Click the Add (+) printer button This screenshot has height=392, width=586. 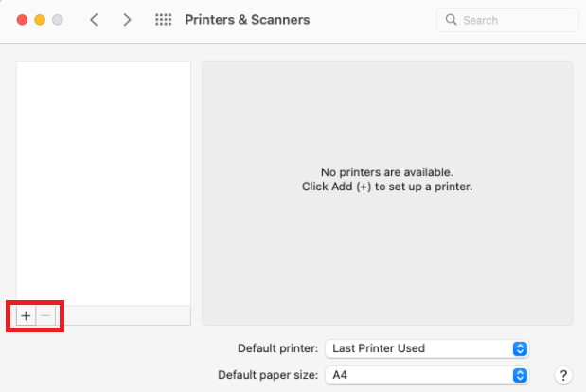click(26, 315)
